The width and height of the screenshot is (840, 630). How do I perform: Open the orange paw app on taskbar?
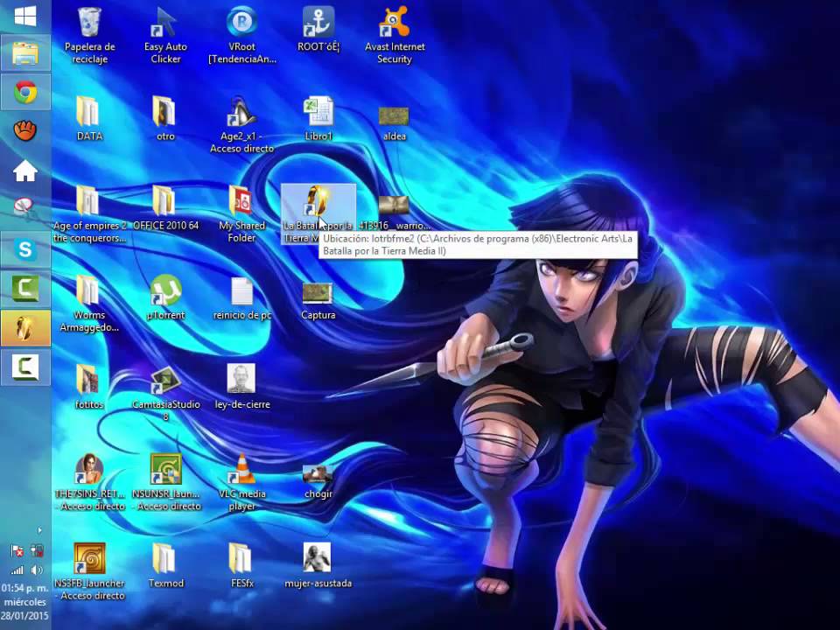(x=25, y=130)
